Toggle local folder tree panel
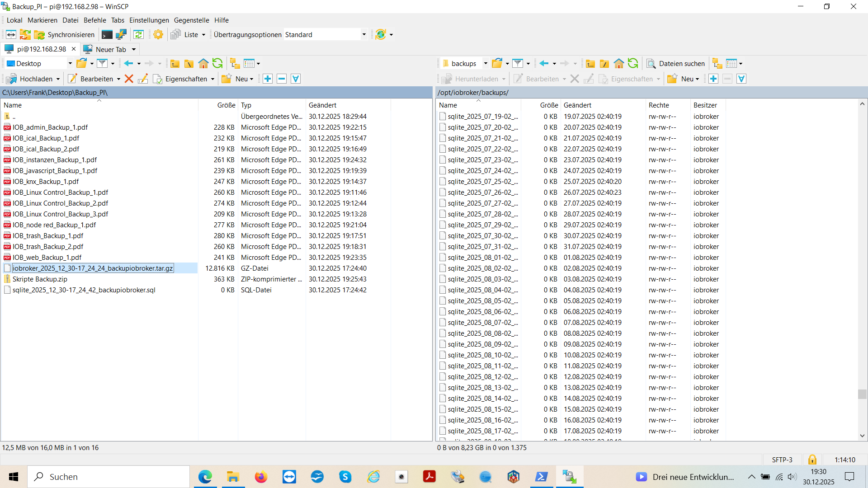The image size is (868, 488). [235, 64]
